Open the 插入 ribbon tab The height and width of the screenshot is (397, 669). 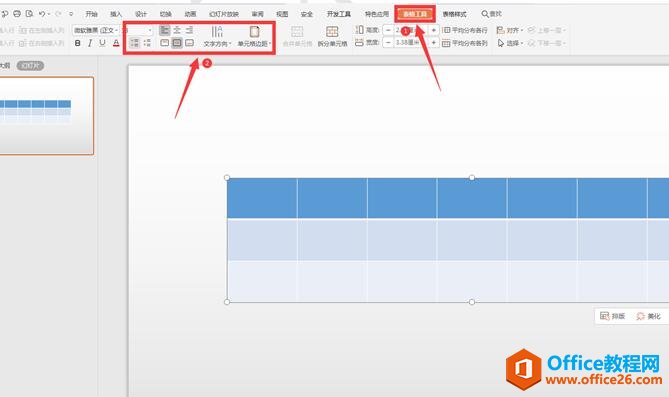116,14
